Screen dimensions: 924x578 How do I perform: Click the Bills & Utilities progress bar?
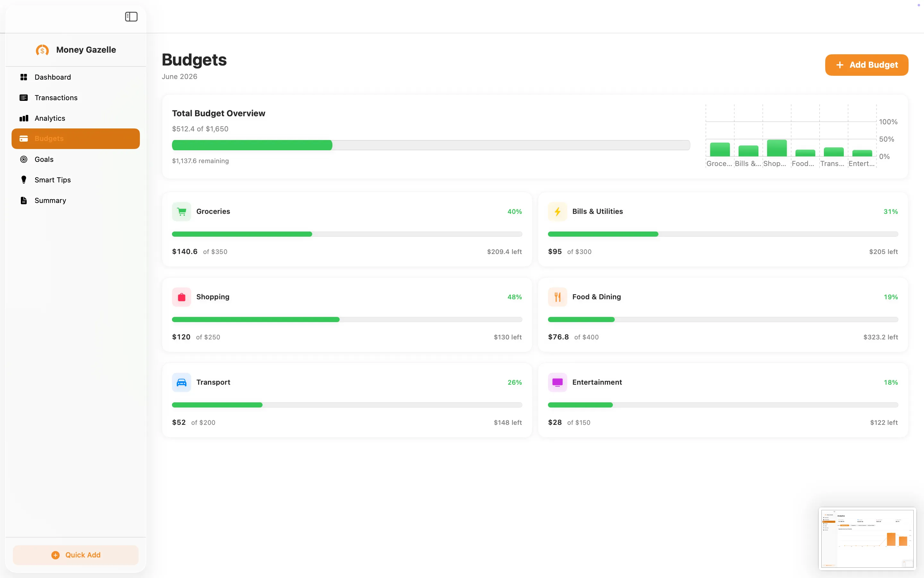(723, 234)
